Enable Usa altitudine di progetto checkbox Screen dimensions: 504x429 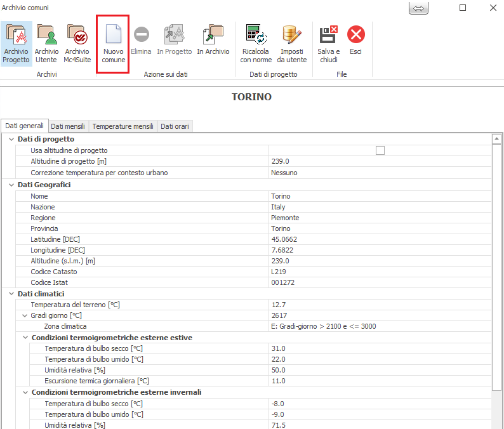coord(380,150)
